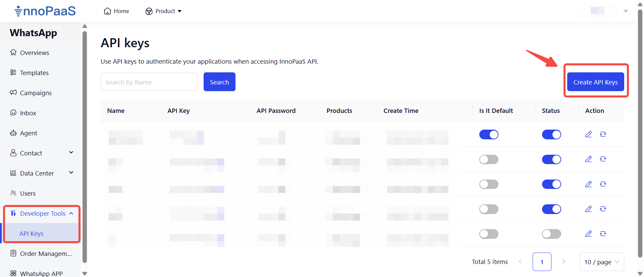This screenshot has height=277, width=644.
Task: Disable Status toggle in first row
Action: pos(551,135)
